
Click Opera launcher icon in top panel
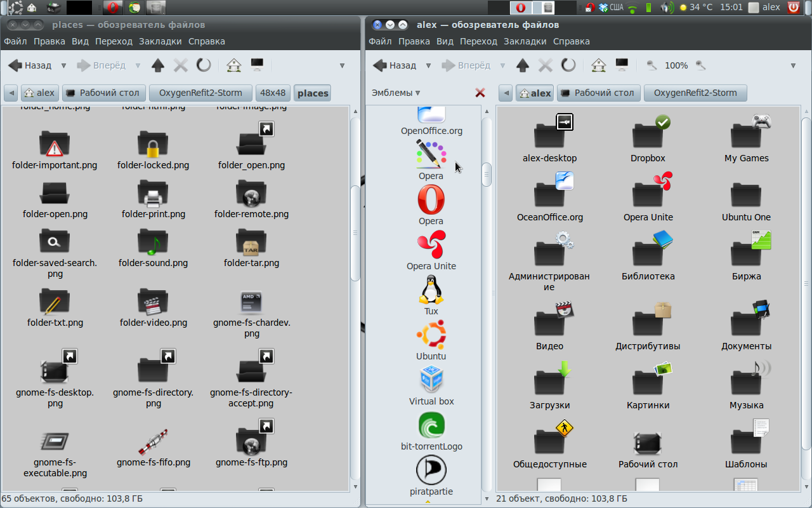pyautogui.click(x=113, y=8)
